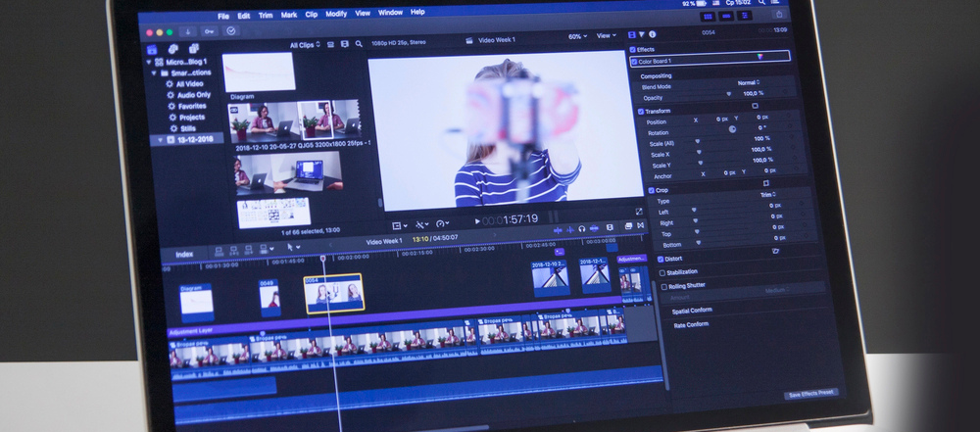
Task: Toggle snapping icon in timeline
Action: coord(594,228)
